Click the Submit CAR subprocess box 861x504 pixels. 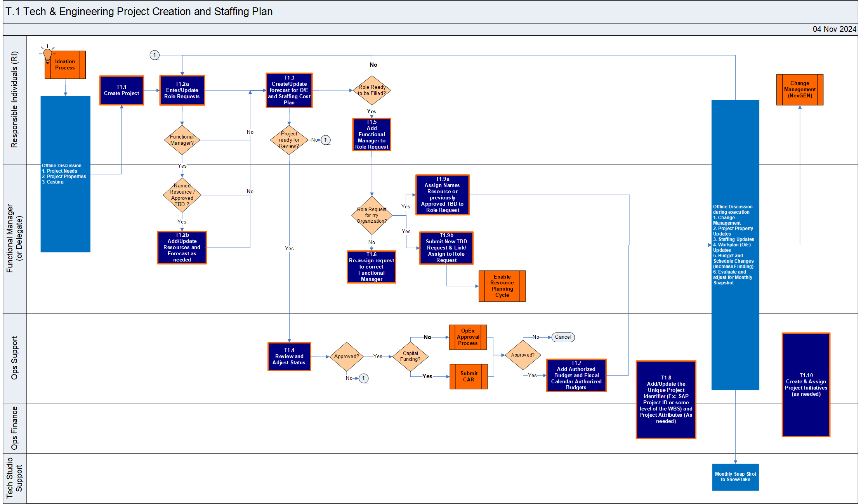point(469,376)
